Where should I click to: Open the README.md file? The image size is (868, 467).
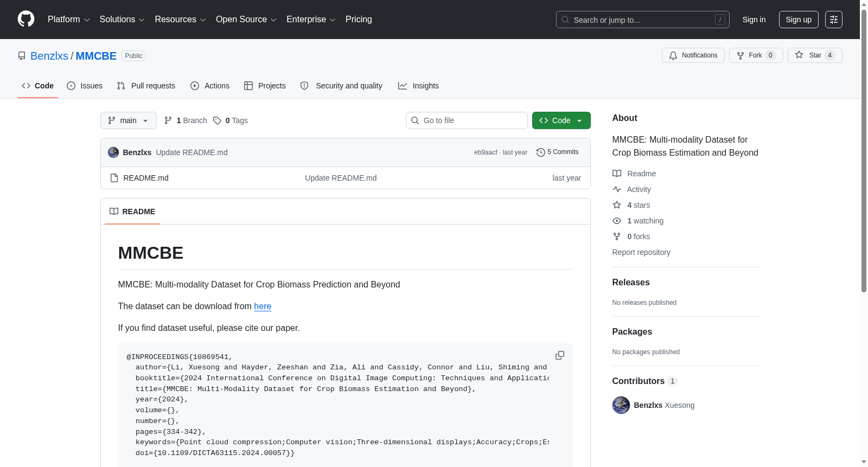(x=146, y=178)
